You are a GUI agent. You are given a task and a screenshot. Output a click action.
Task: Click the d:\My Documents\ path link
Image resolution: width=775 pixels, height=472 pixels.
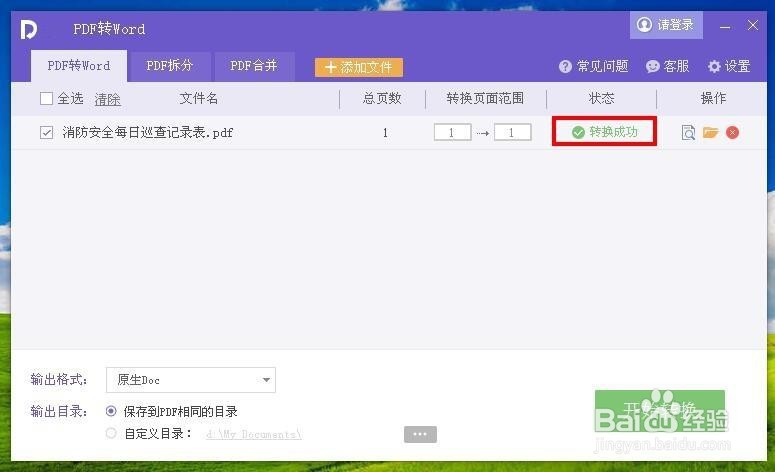pyautogui.click(x=254, y=434)
